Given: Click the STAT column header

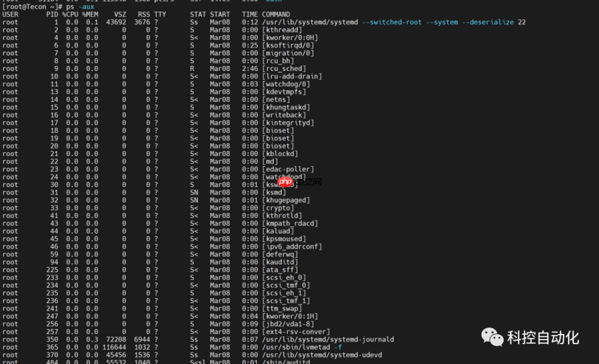Looking at the screenshot, I should tap(197, 14).
